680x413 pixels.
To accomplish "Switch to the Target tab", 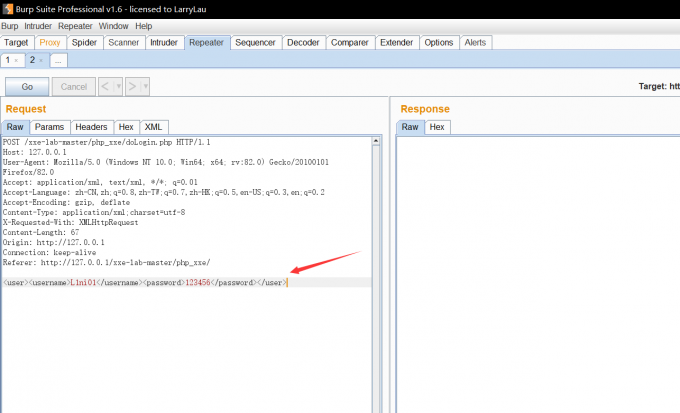I will pyautogui.click(x=16, y=43).
